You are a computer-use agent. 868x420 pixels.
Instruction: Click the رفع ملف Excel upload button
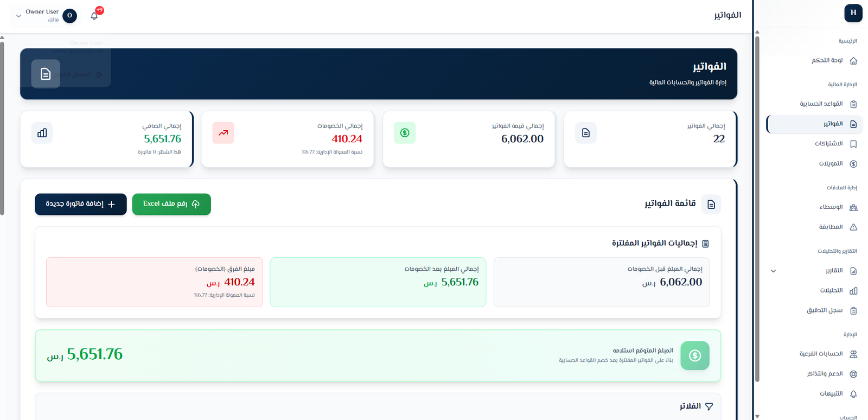171,204
